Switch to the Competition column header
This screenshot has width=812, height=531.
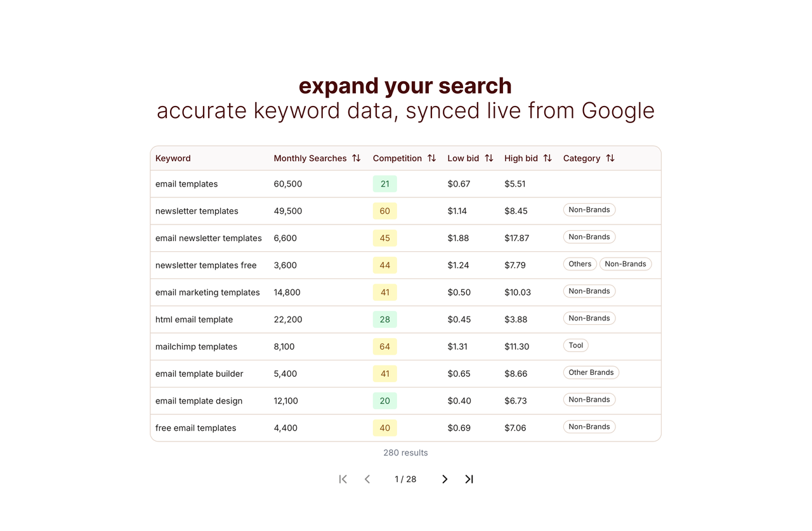click(397, 158)
